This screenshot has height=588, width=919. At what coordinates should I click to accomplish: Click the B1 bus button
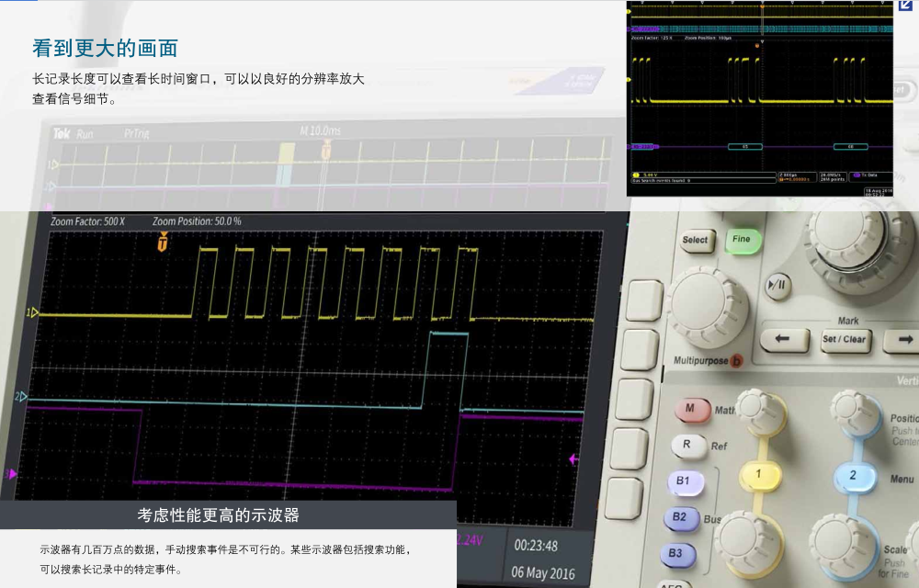click(x=685, y=482)
